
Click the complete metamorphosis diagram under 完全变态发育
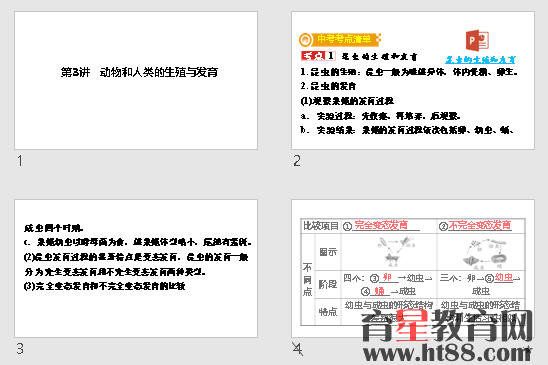click(x=395, y=251)
